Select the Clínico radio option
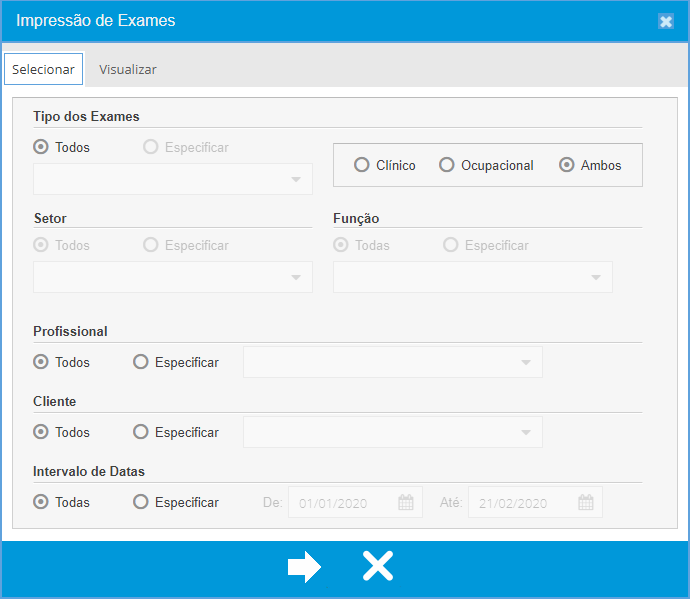Viewport: 690px width, 599px height. (362, 165)
